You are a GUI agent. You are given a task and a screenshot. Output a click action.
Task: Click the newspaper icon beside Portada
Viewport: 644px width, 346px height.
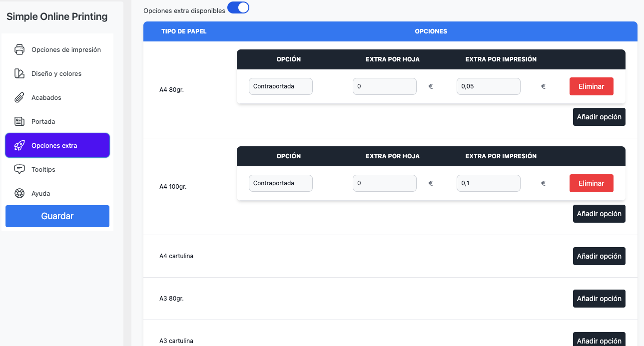point(19,121)
